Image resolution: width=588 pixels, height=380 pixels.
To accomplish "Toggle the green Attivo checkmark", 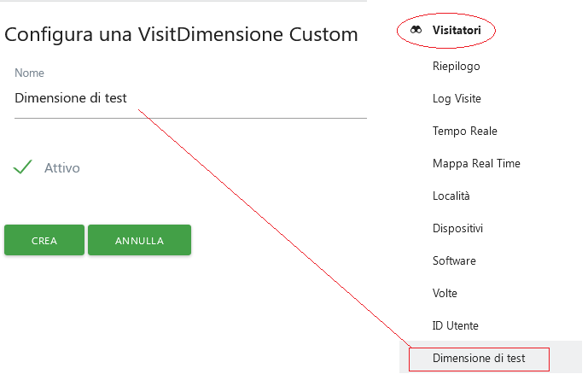I will [23, 167].
